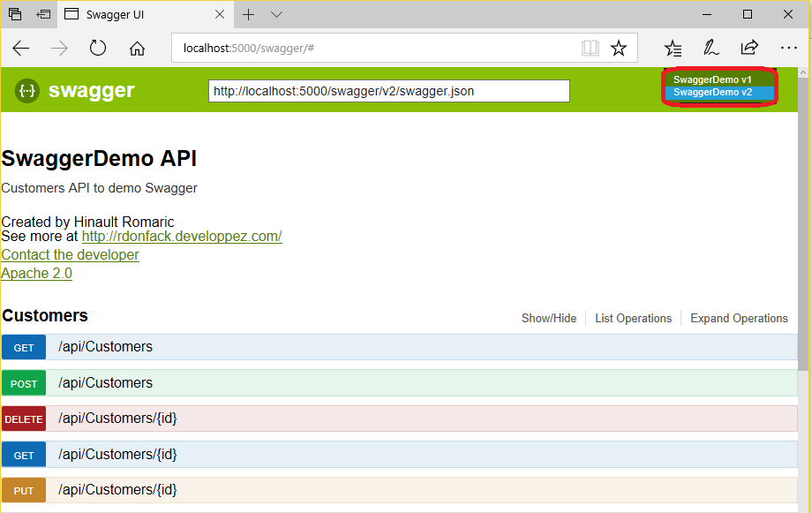Open the browser More options menu
This screenshot has height=513, width=812.
click(788, 49)
